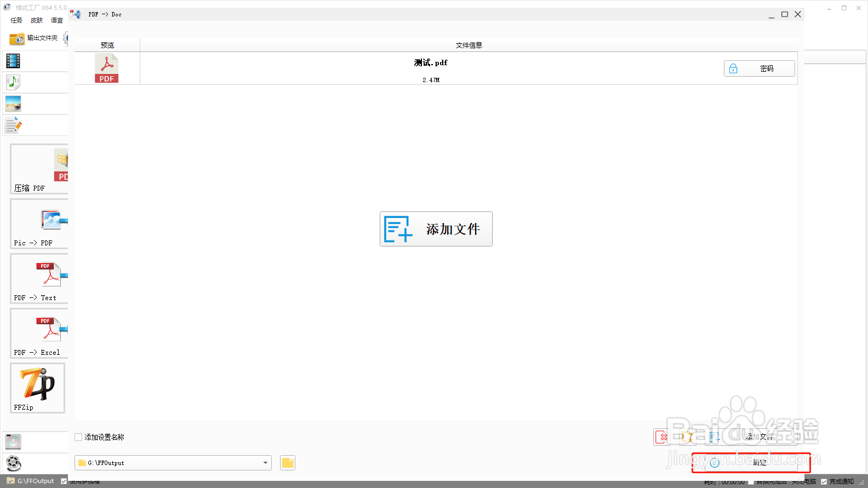868x488 pixels.
Task: Click the PDF -> Doc dialog title icon
Action: [x=76, y=14]
